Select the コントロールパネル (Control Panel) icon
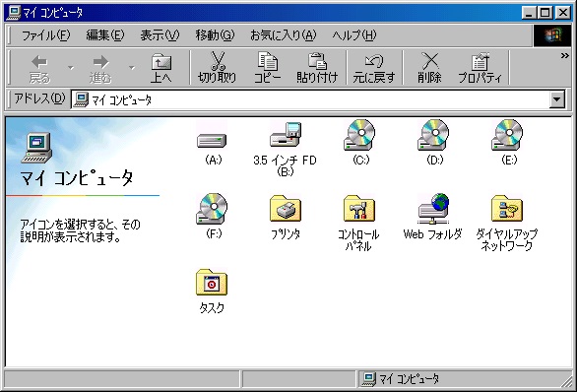This screenshot has height=392, width=577. click(x=359, y=209)
